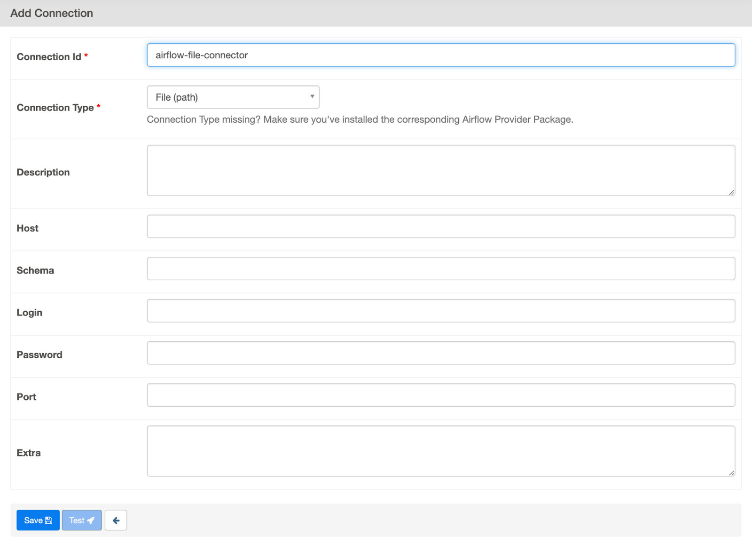Click the Extra text area
The image size is (752, 560).
coord(440,450)
